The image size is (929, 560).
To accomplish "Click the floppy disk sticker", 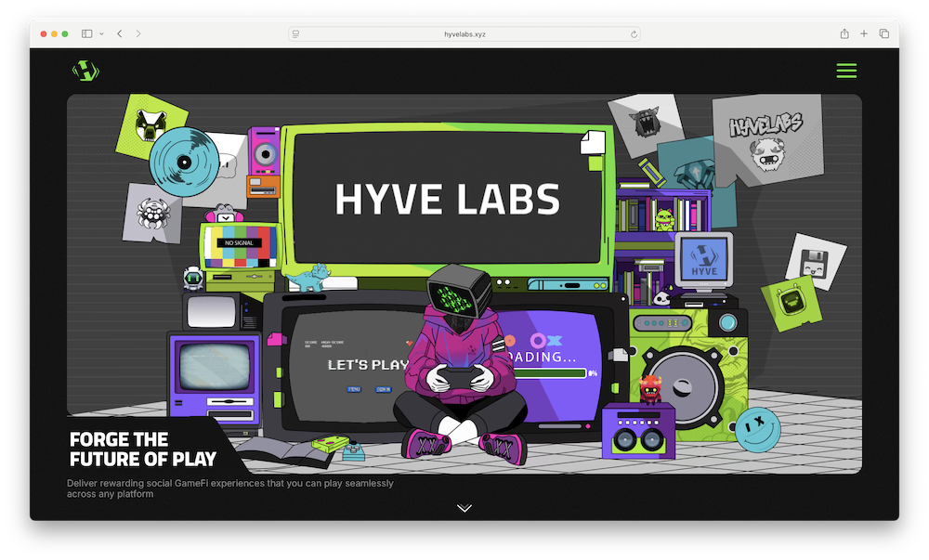I will click(816, 261).
